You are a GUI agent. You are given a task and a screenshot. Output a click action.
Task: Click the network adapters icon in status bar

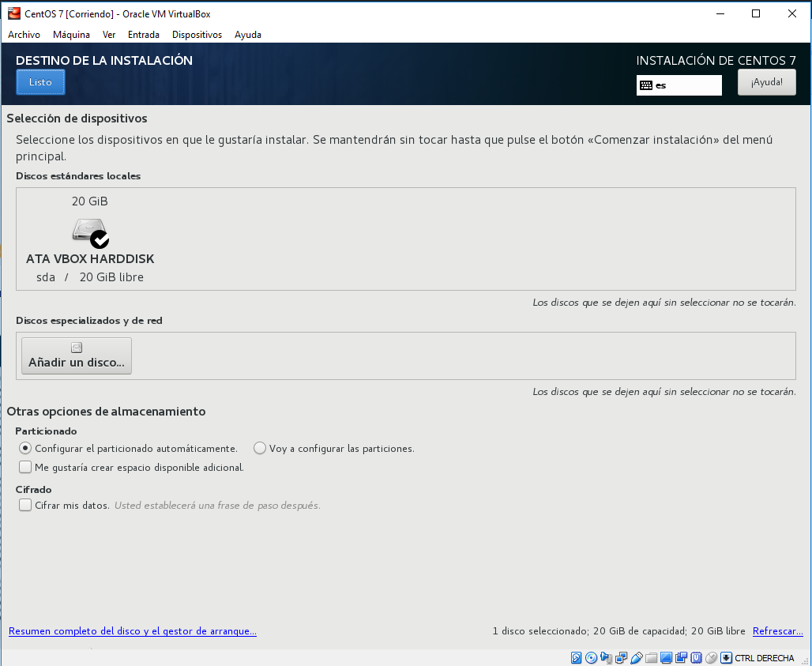[622, 657]
